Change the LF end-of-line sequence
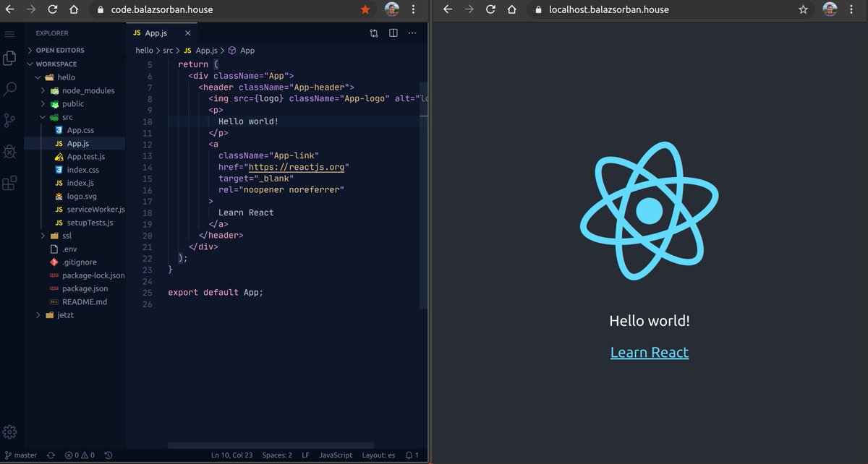Screen dimensions: 868x464 [x=305, y=455]
